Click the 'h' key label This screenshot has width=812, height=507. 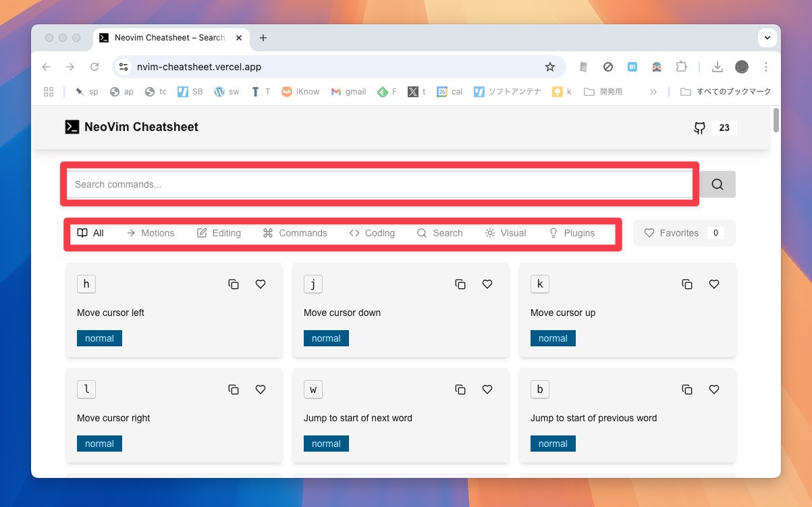point(86,284)
